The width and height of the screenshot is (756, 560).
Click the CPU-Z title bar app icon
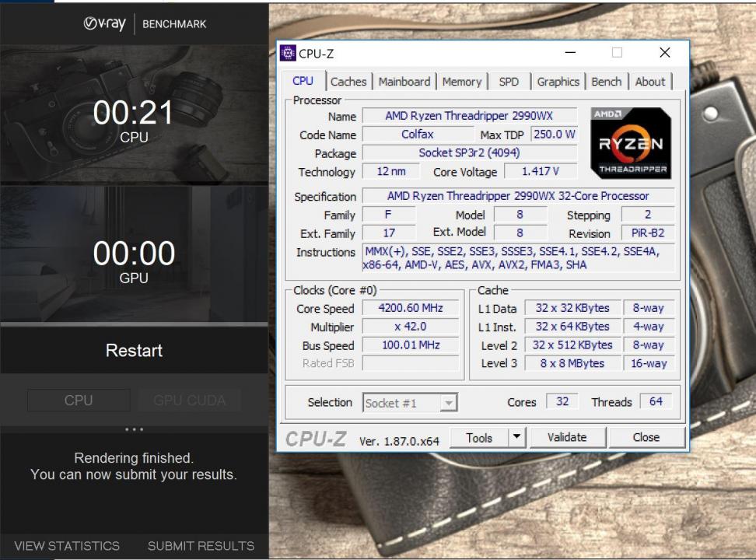[x=288, y=53]
